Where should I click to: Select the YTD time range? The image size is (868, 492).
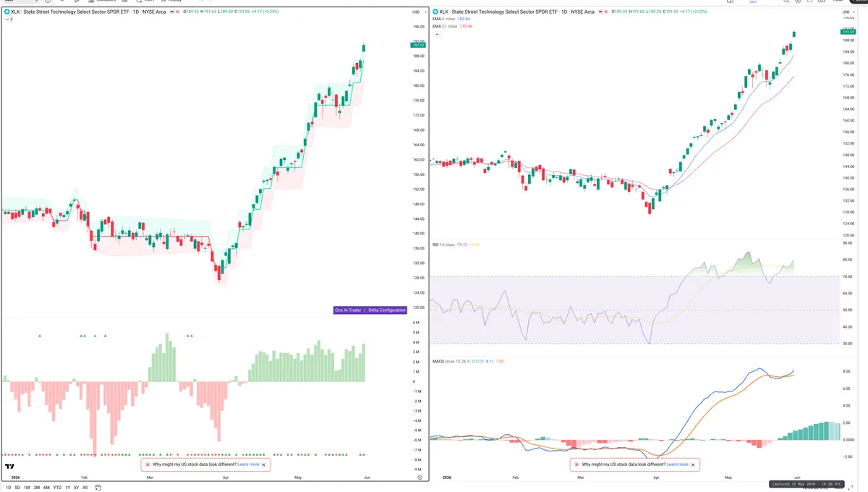pos(57,488)
